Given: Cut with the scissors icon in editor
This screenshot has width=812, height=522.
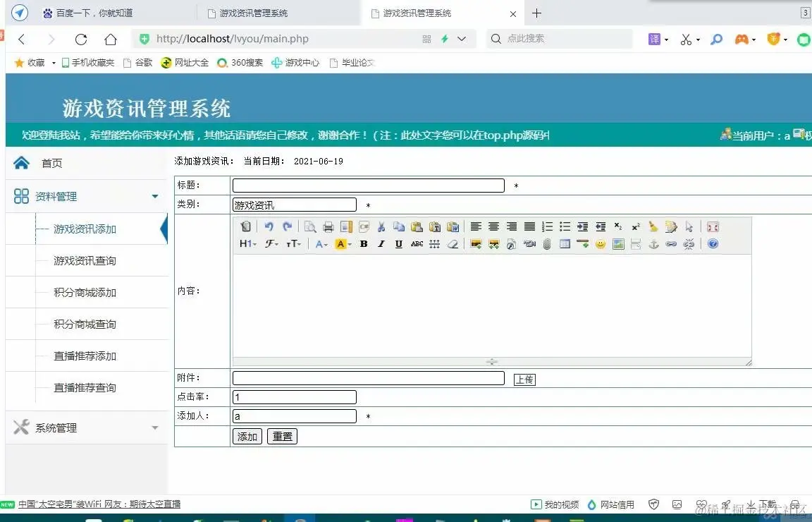Looking at the screenshot, I should click(x=381, y=226).
